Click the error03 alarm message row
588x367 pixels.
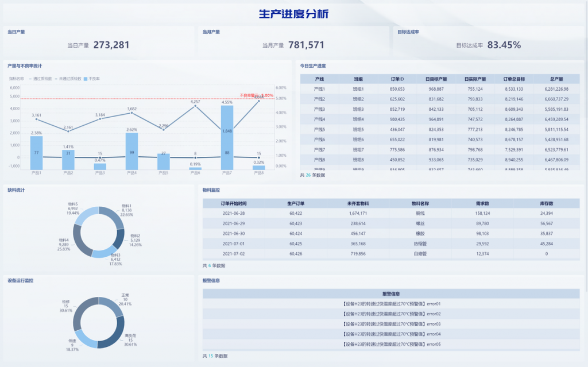click(x=391, y=324)
